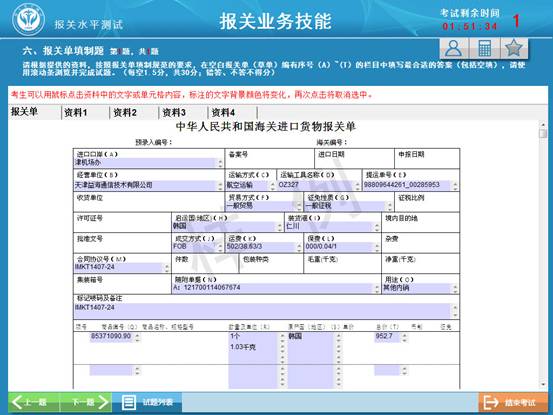Screen dimensions: 553x415
Task: Click 提运单号 (E) field
Action: [411, 185]
